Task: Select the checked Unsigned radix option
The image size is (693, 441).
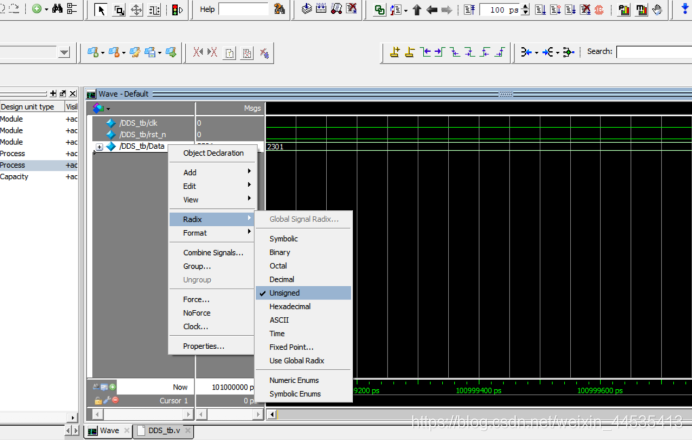Action: point(304,293)
